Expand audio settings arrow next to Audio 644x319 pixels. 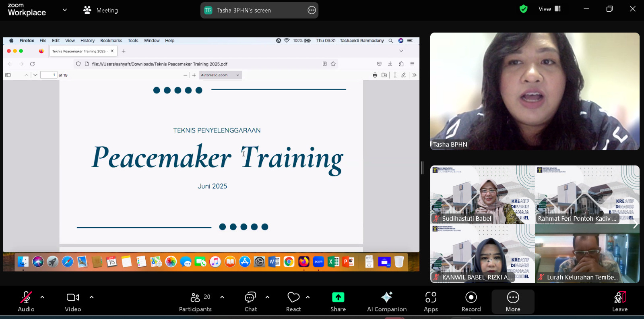pyautogui.click(x=42, y=297)
